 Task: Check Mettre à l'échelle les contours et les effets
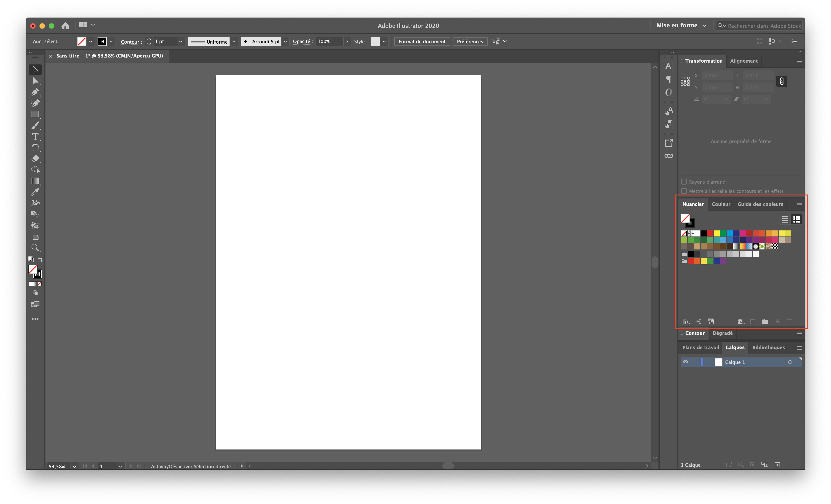684,191
